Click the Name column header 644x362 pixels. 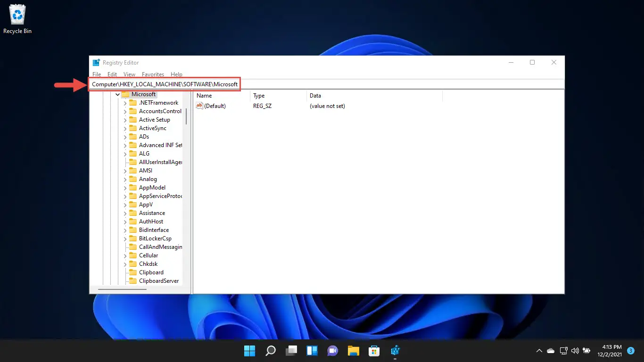point(222,96)
